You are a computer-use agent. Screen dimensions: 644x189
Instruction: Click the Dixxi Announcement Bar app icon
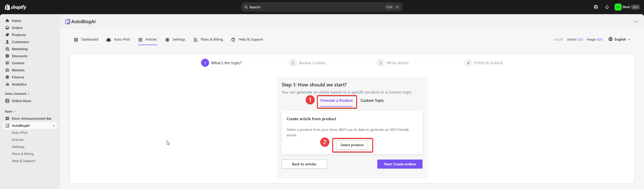(7, 118)
